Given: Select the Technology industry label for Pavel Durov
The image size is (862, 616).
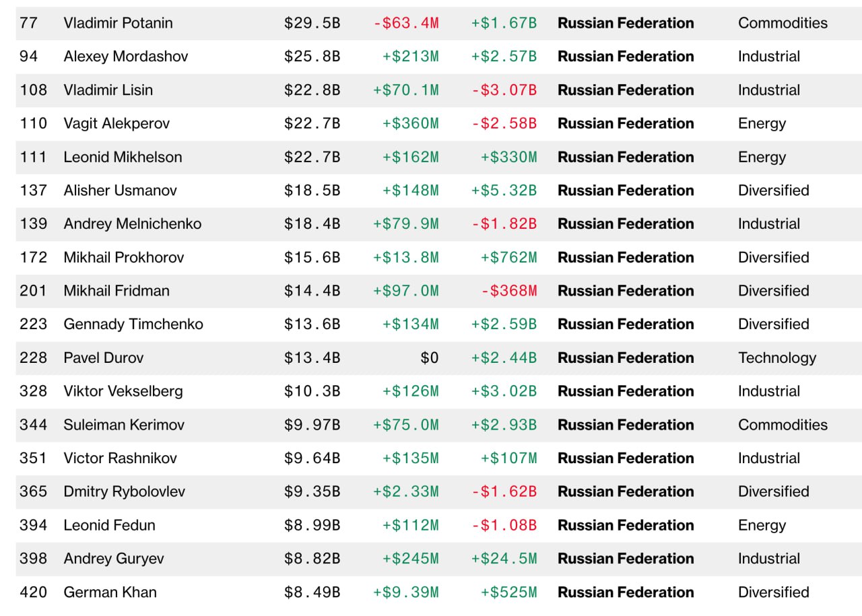Looking at the screenshot, I should 777,357.
